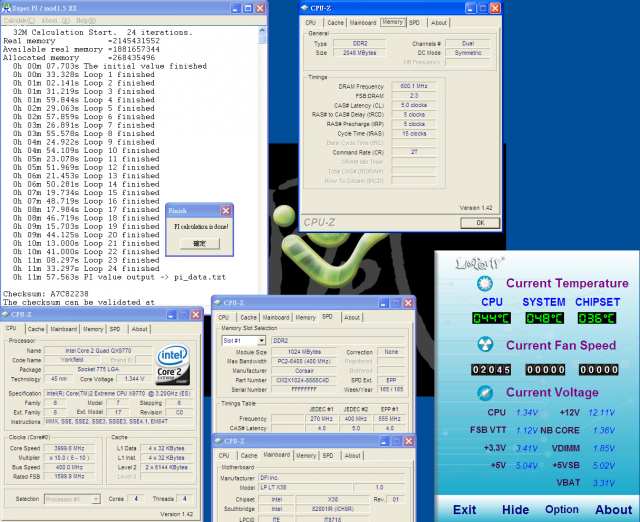The image size is (640, 522).
Task: Open Memory tab in CPU-Z processor window
Action: (x=93, y=329)
